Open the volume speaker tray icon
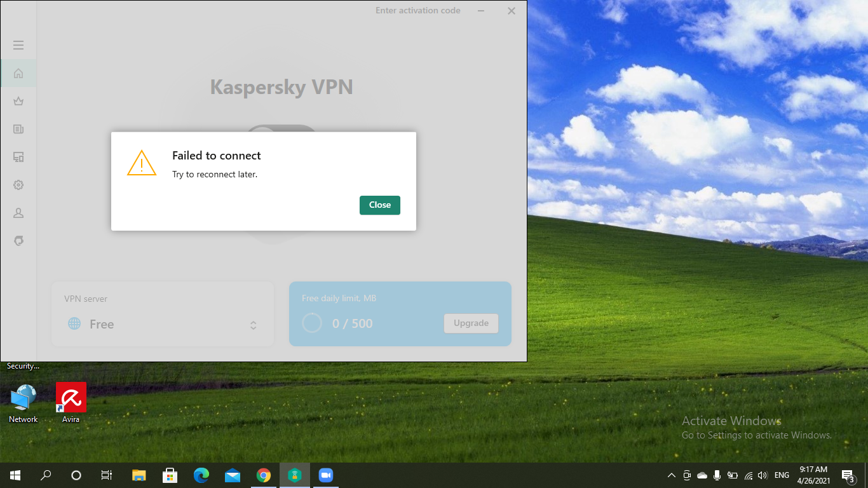 (x=763, y=475)
